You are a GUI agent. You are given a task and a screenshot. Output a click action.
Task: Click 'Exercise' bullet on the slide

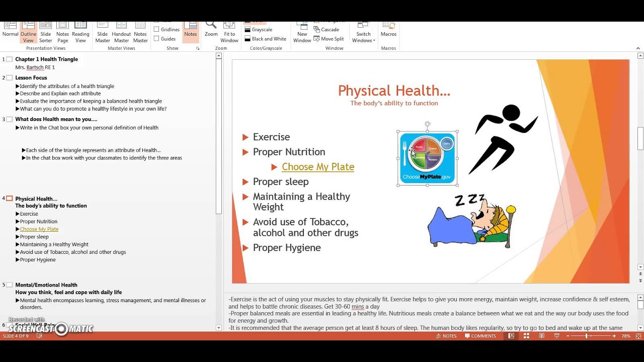point(271,137)
